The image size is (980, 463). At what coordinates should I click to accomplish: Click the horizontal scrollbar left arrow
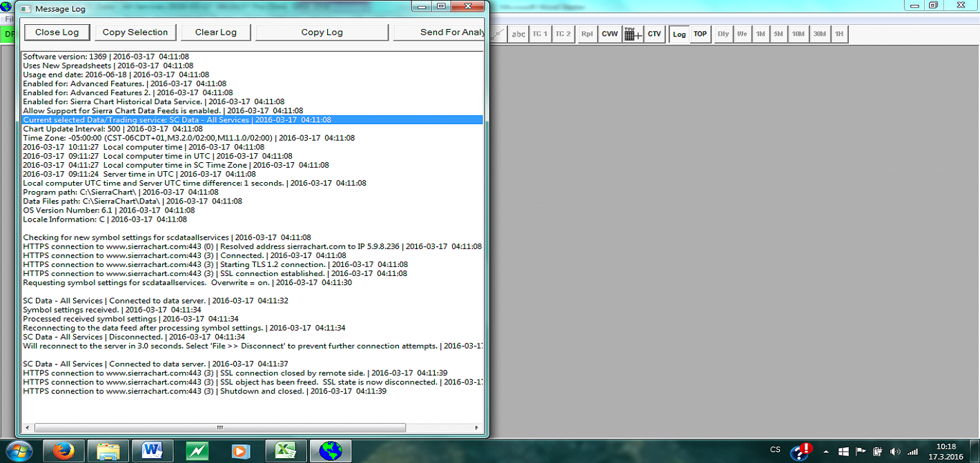coord(28,428)
